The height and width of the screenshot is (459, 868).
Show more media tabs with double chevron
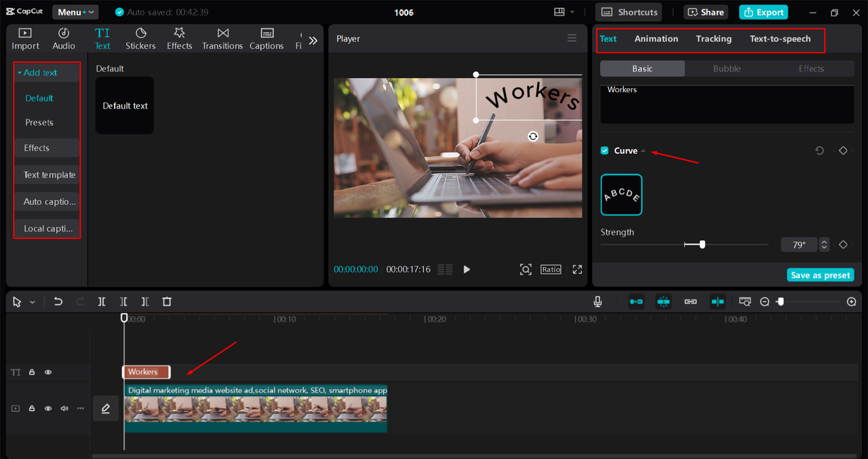(313, 40)
